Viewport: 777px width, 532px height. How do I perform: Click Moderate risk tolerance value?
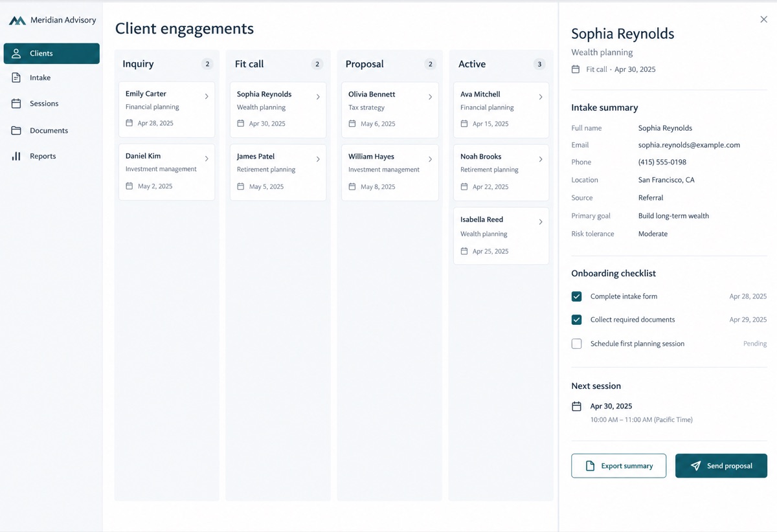653,234
